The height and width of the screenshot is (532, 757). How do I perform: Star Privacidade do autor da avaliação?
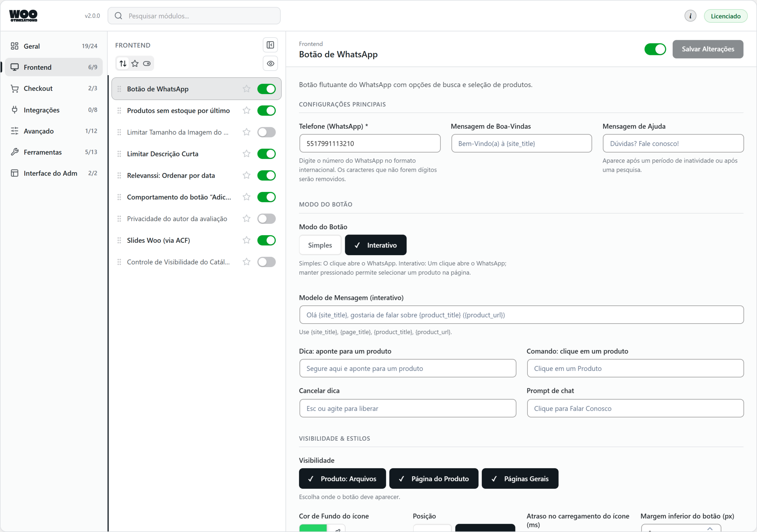coord(246,219)
